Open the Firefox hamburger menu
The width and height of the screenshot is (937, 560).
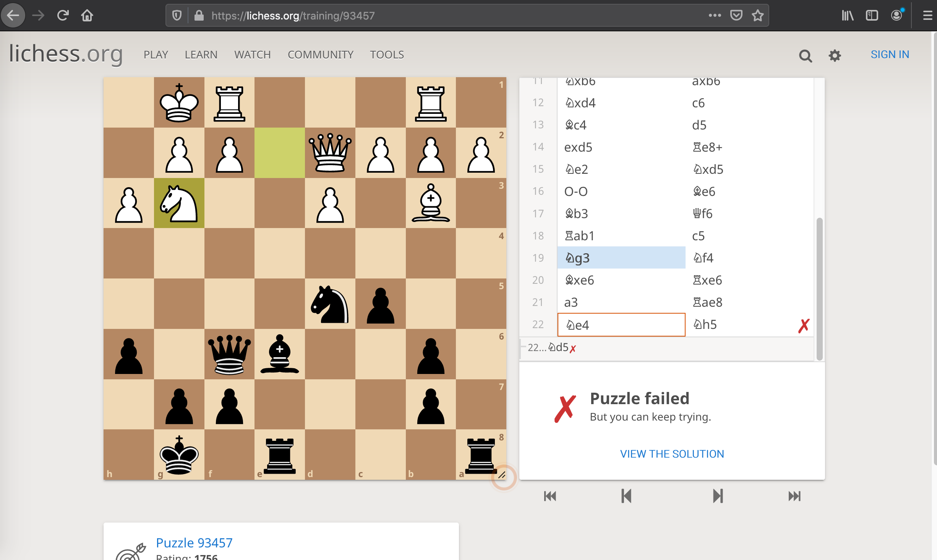(x=927, y=15)
